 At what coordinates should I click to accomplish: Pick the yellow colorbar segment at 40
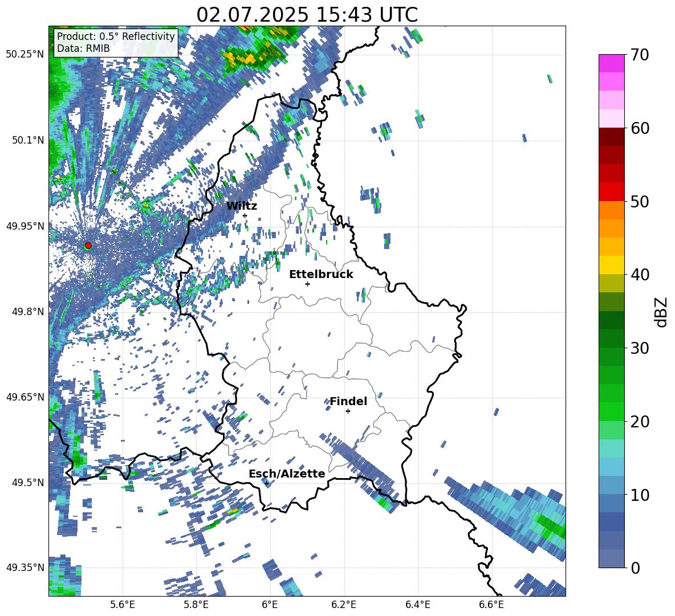pos(611,265)
